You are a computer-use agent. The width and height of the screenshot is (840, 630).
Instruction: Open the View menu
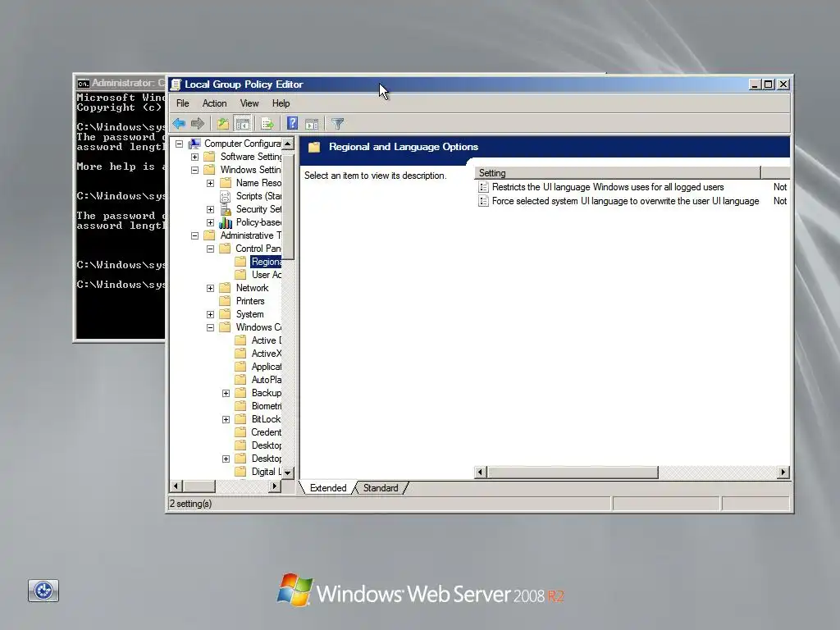(249, 103)
